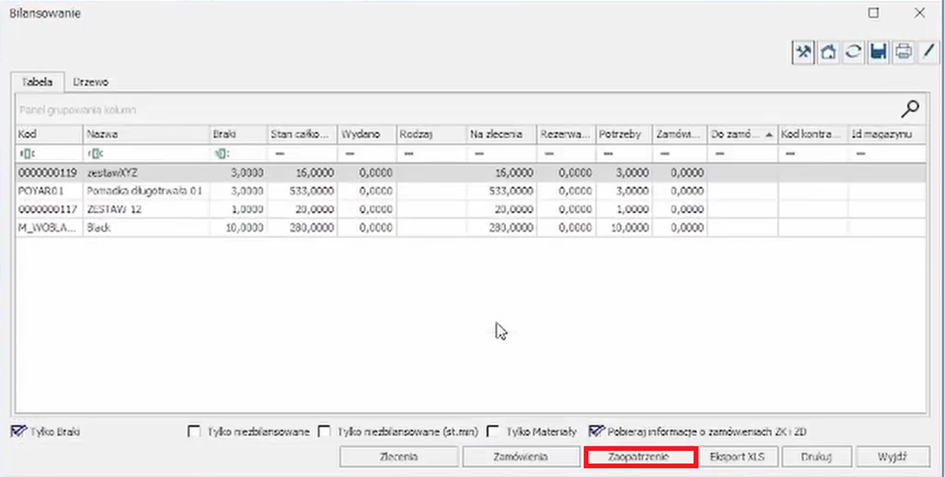
Task: Tick the Tylko Materiały checkbox
Action: (x=493, y=432)
